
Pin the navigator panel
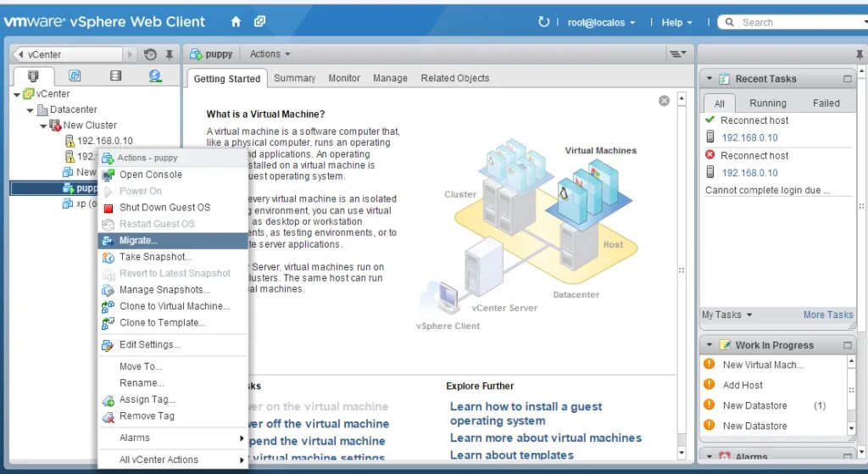click(170, 54)
